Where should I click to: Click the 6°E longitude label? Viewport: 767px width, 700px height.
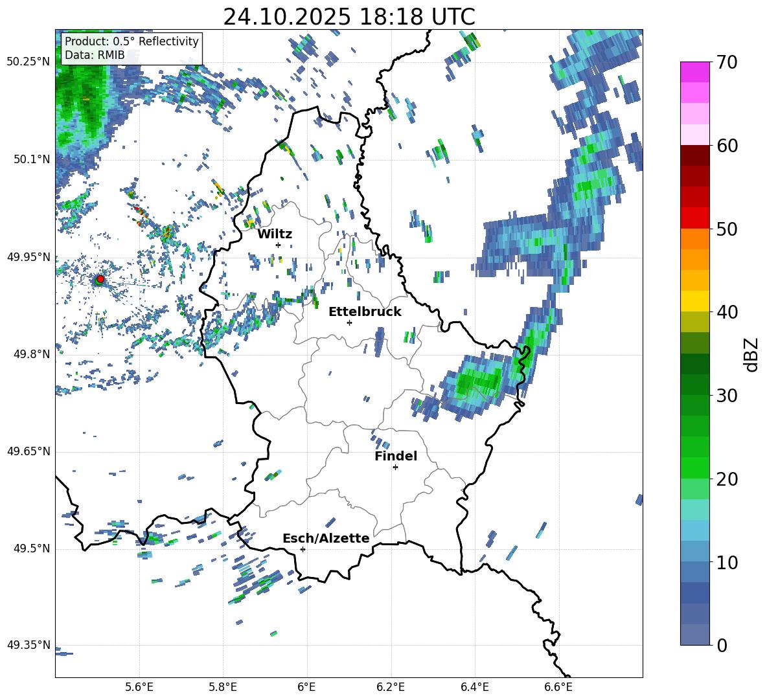point(306,687)
